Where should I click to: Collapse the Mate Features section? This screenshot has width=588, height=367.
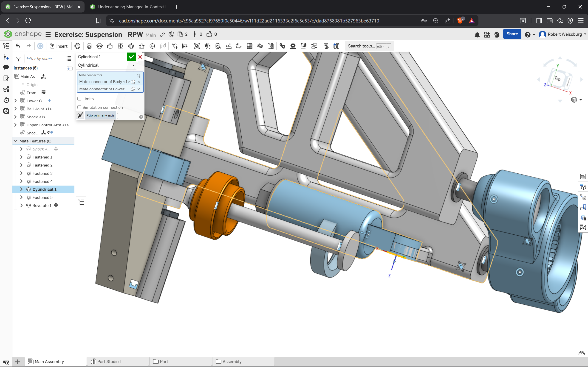pos(16,141)
